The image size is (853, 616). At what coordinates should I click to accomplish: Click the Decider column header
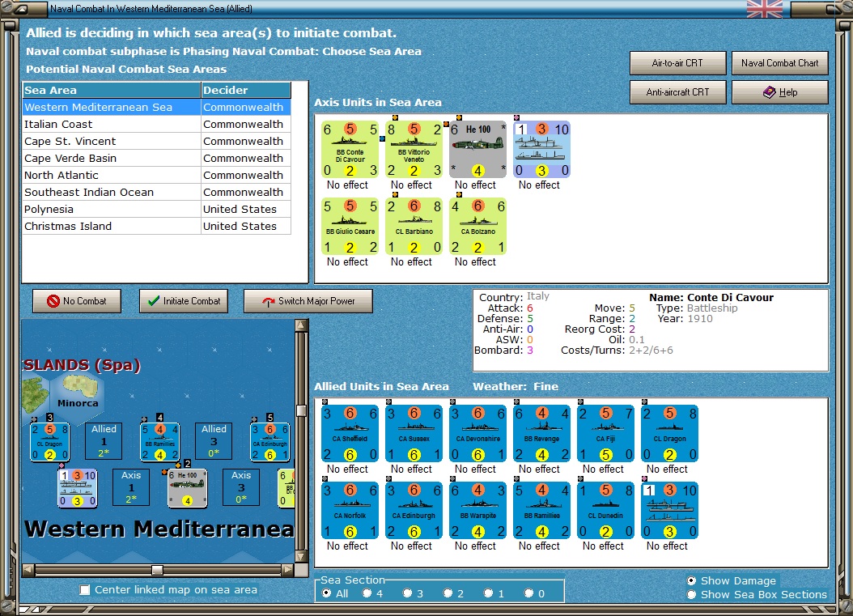coord(246,91)
